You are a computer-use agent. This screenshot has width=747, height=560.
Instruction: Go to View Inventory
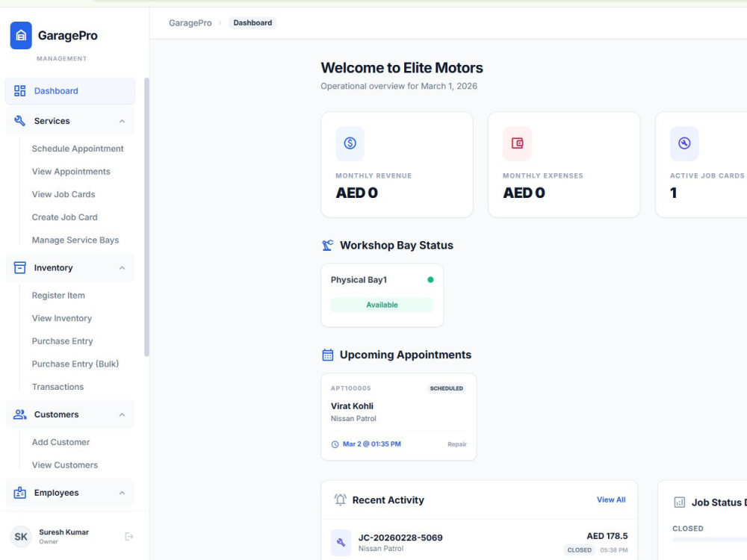coord(62,318)
